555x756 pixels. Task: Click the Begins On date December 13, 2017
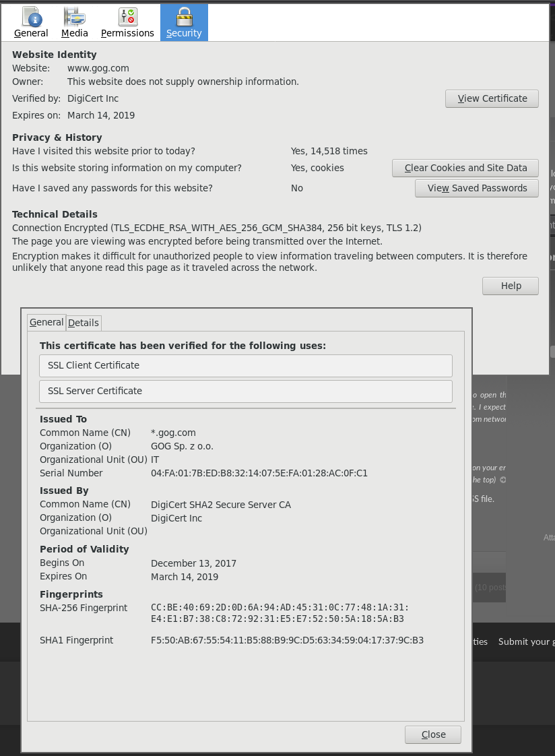click(194, 563)
